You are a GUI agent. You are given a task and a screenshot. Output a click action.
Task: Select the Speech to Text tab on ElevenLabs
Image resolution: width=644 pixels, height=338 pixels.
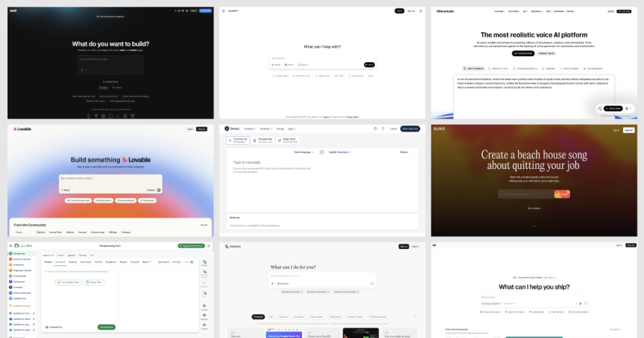499,69
